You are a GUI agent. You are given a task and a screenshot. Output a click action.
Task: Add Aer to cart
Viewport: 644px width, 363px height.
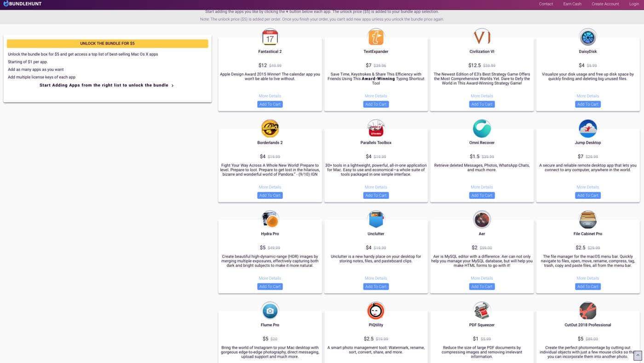pos(482,287)
